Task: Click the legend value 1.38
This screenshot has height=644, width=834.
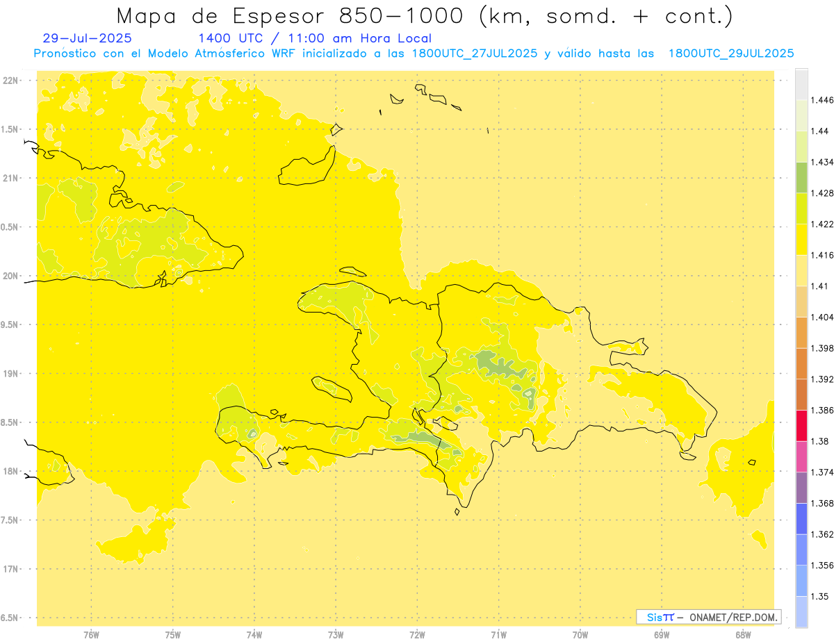Action: click(x=821, y=441)
